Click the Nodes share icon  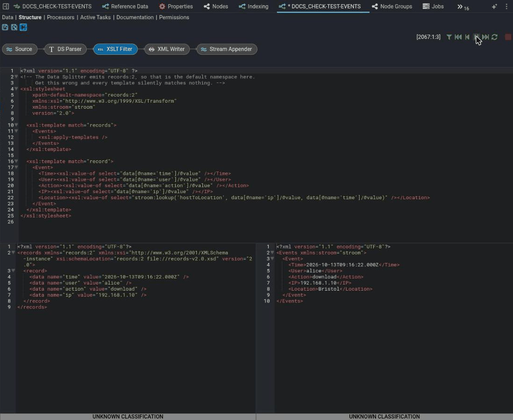(206, 7)
